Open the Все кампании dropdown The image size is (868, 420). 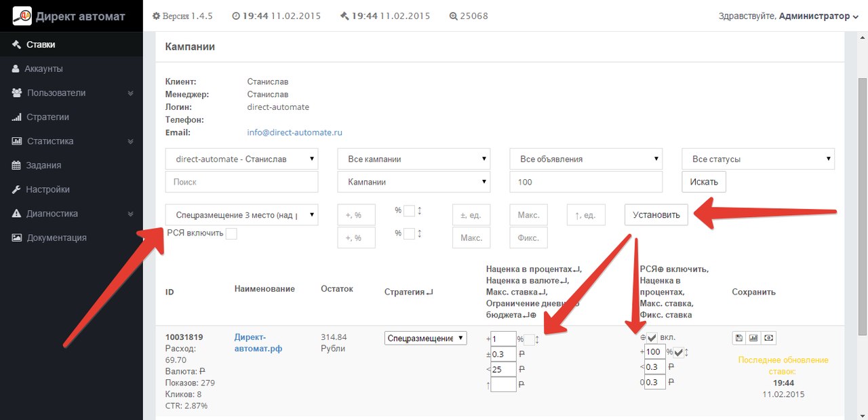[414, 159]
